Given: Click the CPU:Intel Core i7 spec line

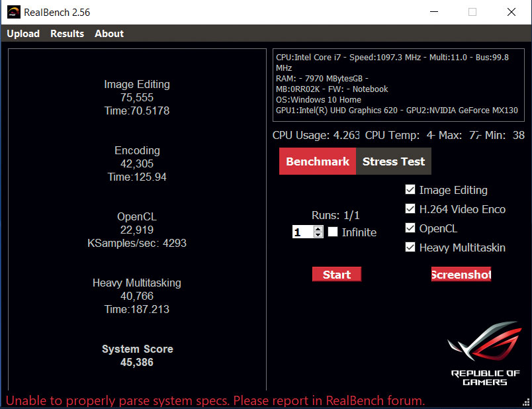Looking at the screenshot, I should point(392,62).
